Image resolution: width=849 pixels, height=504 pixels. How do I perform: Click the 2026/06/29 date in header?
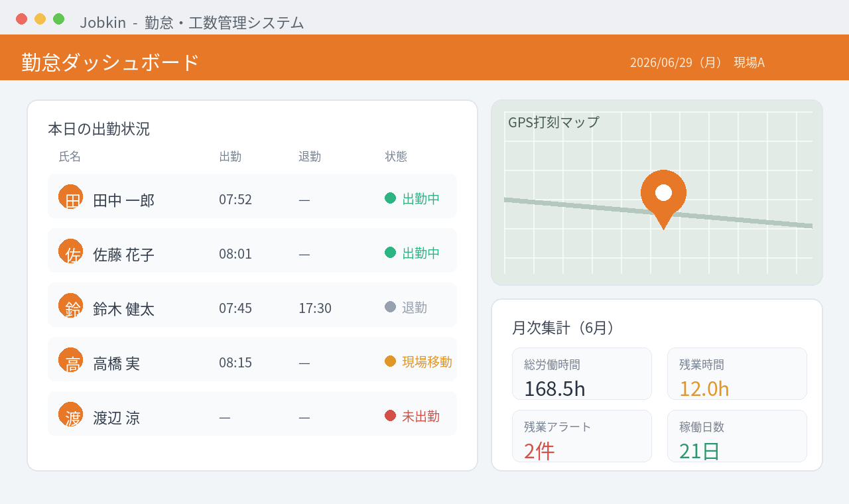[x=661, y=62]
